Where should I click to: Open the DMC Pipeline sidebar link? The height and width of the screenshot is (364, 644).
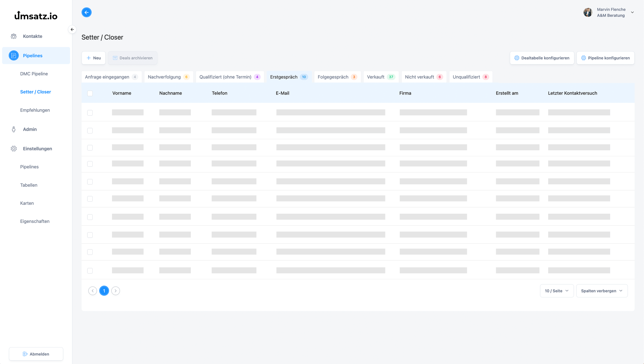34,74
